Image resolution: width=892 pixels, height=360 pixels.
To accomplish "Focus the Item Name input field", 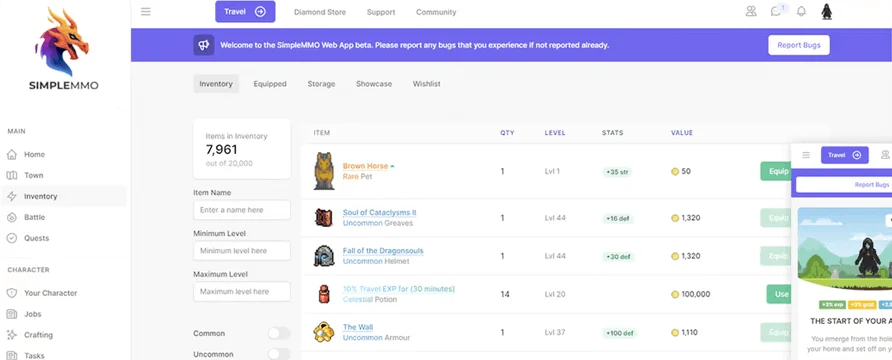I will pyautogui.click(x=242, y=210).
